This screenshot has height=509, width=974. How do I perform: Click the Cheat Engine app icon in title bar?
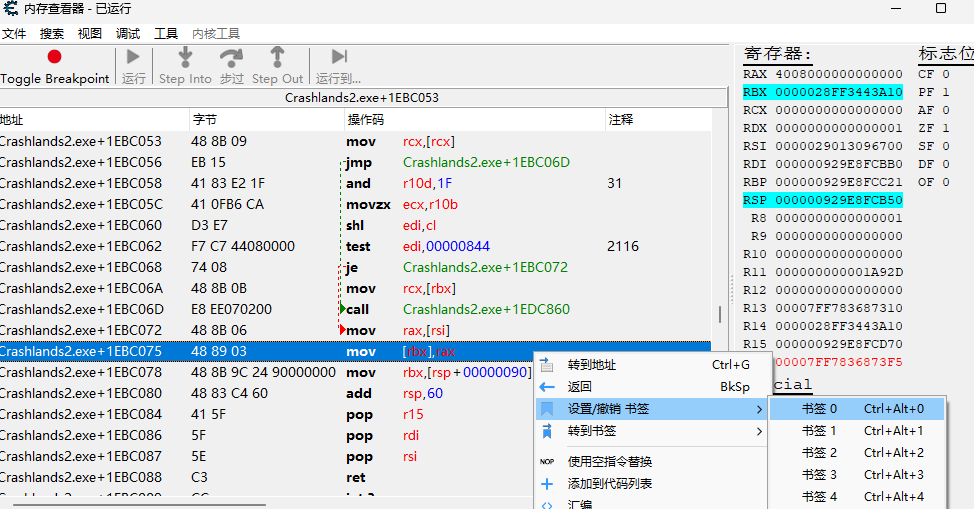click(11, 9)
